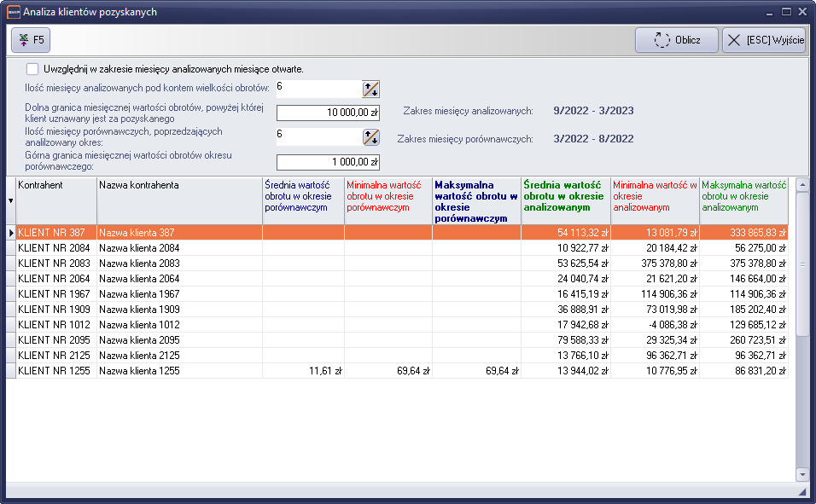Sort by Nazwa kontrahenta column header

[x=179, y=200]
